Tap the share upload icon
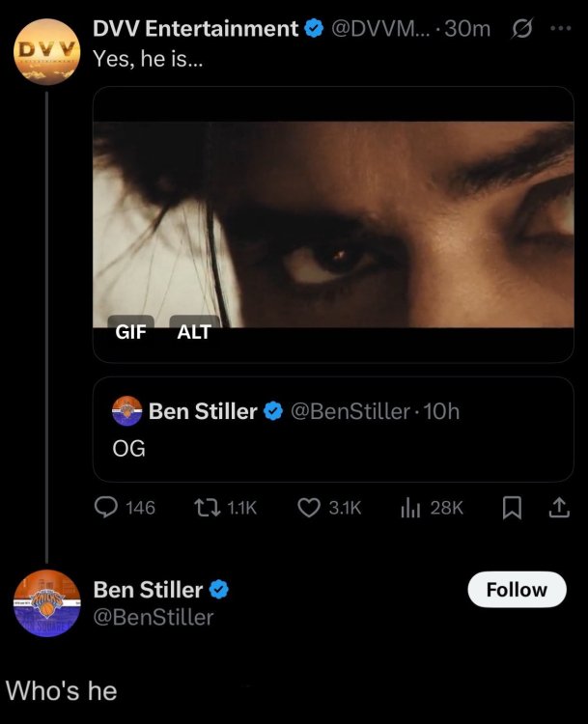The width and height of the screenshot is (588, 724). tap(558, 507)
